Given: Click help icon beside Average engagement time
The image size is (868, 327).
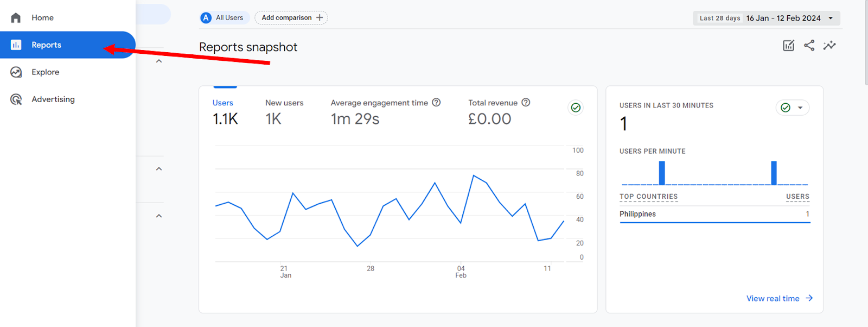Looking at the screenshot, I should [x=436, y=103].
